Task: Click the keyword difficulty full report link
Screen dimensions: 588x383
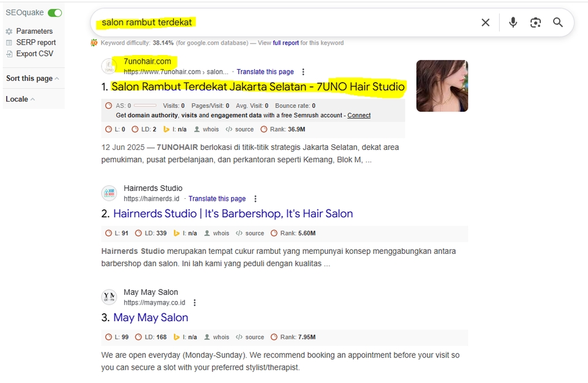Action: click(286, 43)
